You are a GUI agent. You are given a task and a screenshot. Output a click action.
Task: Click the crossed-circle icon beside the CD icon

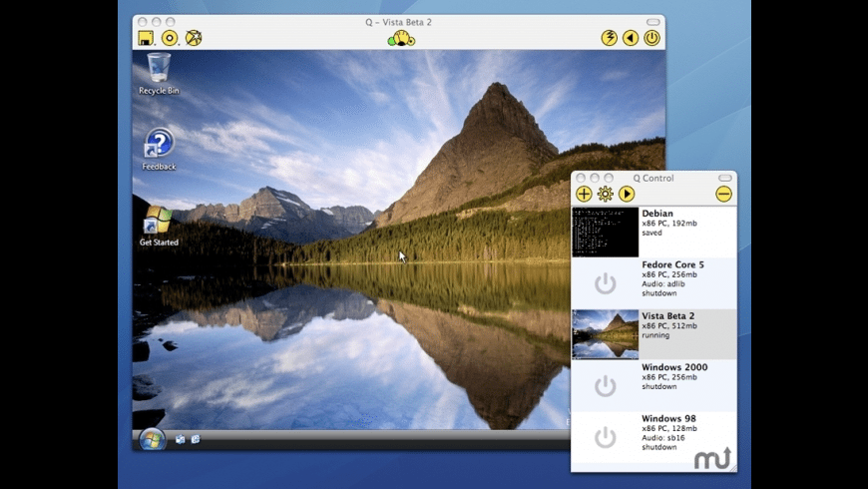[x=194, y=38]
